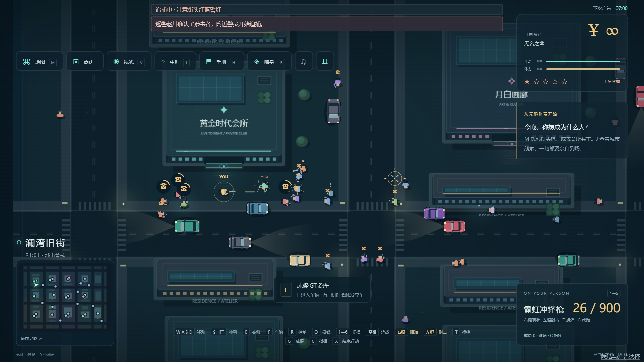Viewport: 644px width, 362px height.
Task: Click the 1—6 weapon slot badge
Action: 614,293
